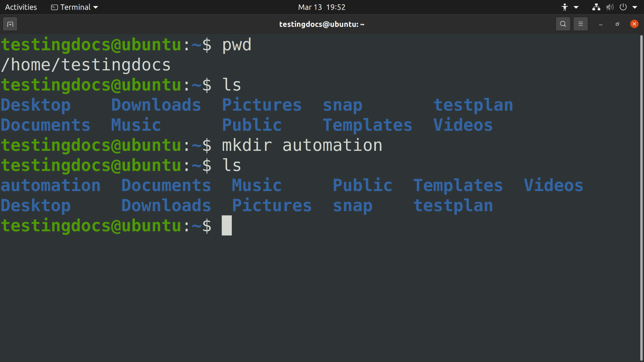Click the blinking terminal cursor block
The image size is (644, 362).
[x=227, y=226]
